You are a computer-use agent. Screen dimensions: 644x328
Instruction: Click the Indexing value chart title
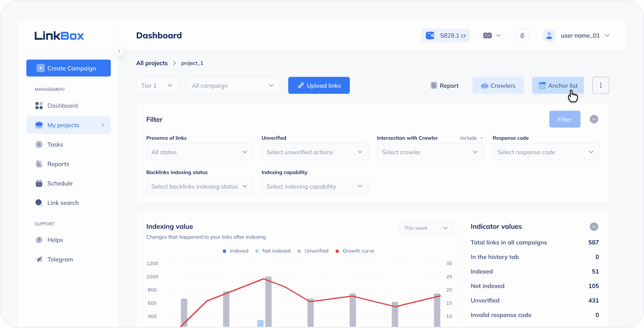[x=170, y=227]
